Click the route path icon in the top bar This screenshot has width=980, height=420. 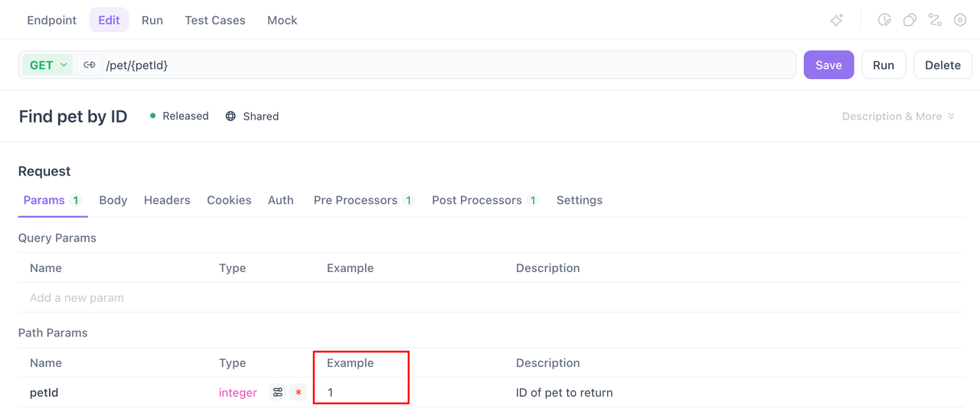pos(935,21)
